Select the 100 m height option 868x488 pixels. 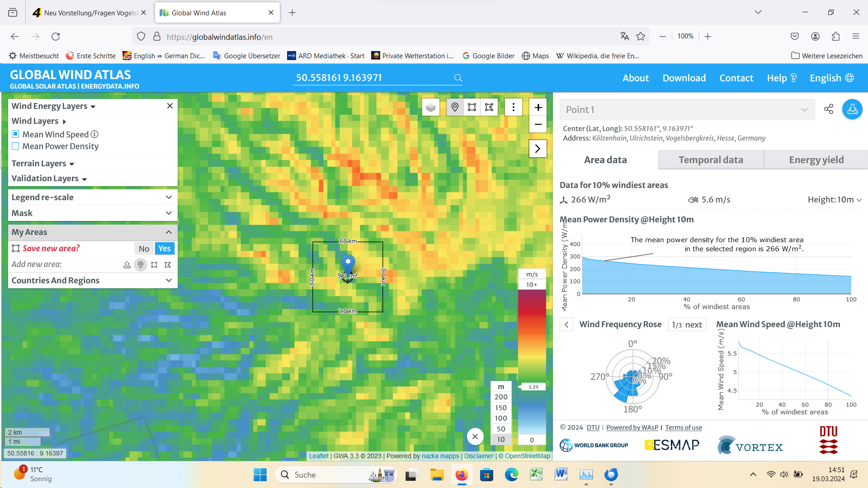500,418
